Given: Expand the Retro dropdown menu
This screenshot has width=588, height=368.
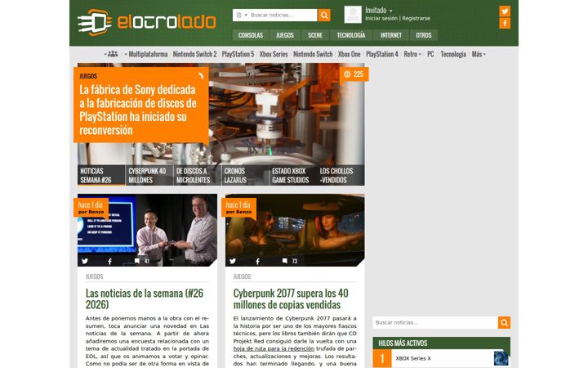Looking at the screenshot, I should pyautogui.click(x=412, y=54).
